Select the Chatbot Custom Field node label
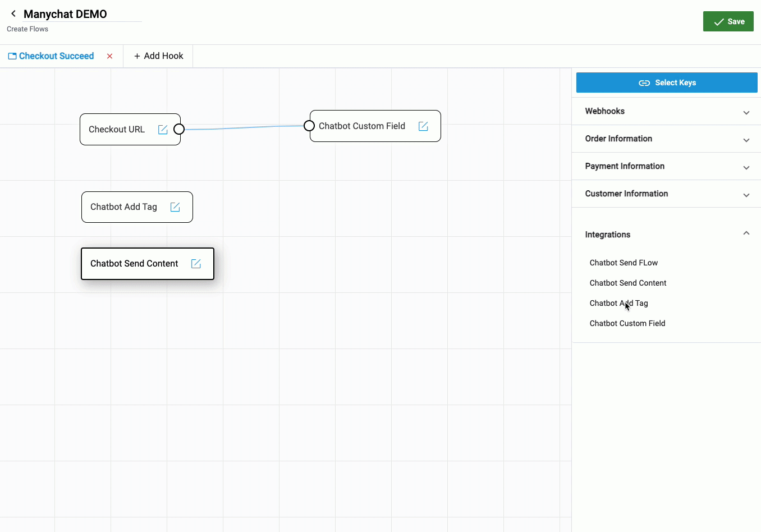Image resolution: width=761 pixels, height=532 pixels. pyautogui.click(x=362, y=126)
